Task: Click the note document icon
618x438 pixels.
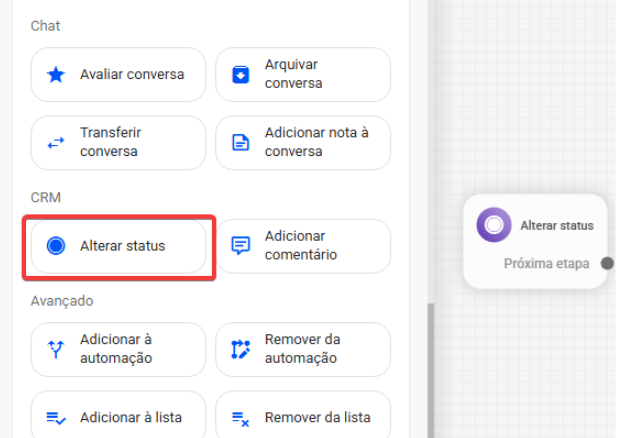Action: [241, 143]
